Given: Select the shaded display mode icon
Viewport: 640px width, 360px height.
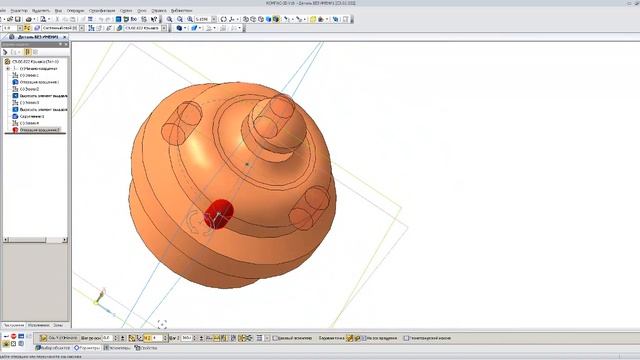Looking at the screenshot, I should [x=269, y=19].
